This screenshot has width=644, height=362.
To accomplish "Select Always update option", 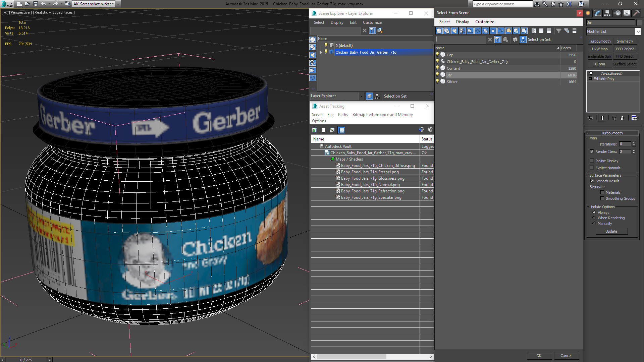I will [x=594, y=213].
